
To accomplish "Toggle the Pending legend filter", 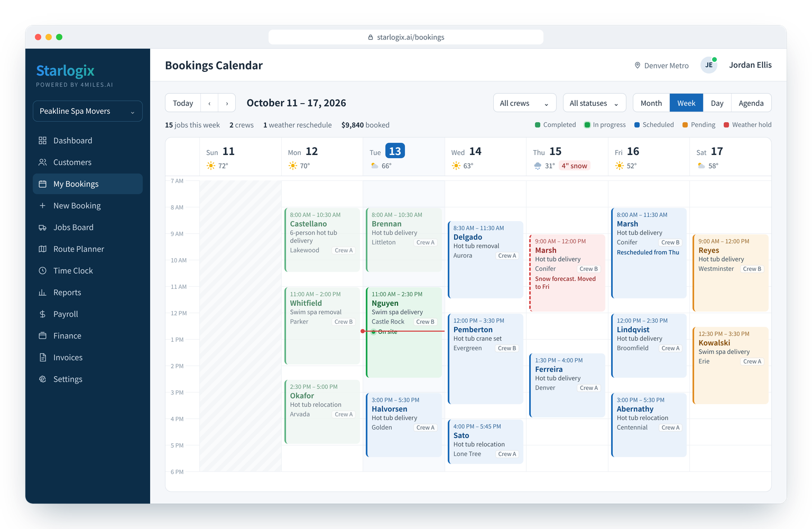I will click(699, 125).
